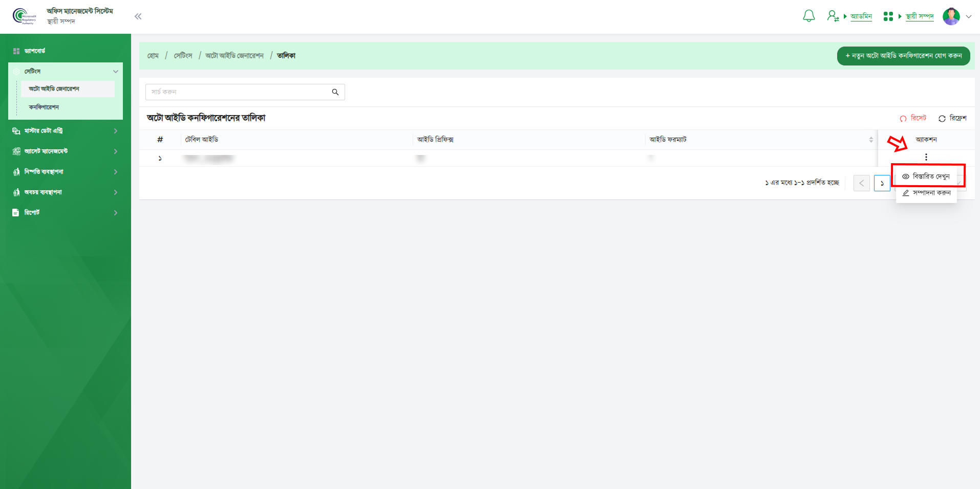
Task: Go to previous page arrow in pagination
Action: 861,183
